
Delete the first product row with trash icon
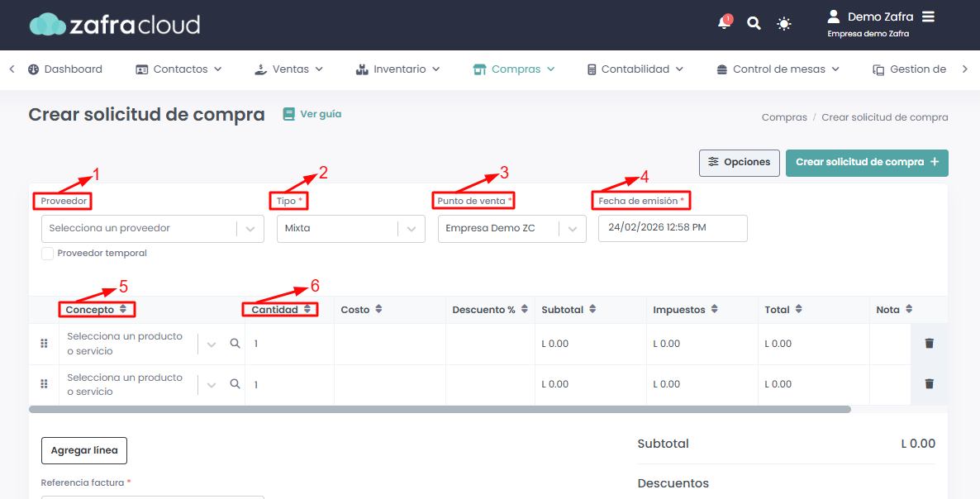click(930, 343)
